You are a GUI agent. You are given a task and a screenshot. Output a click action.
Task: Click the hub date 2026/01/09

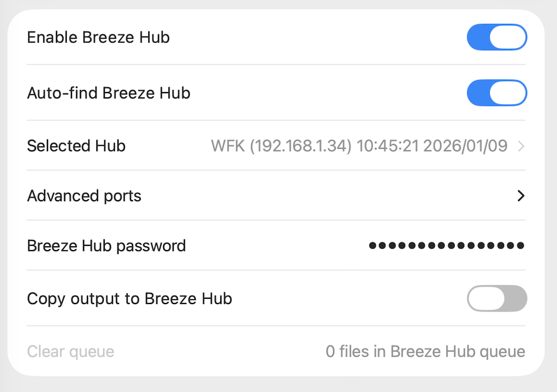(x=465, y=146)
